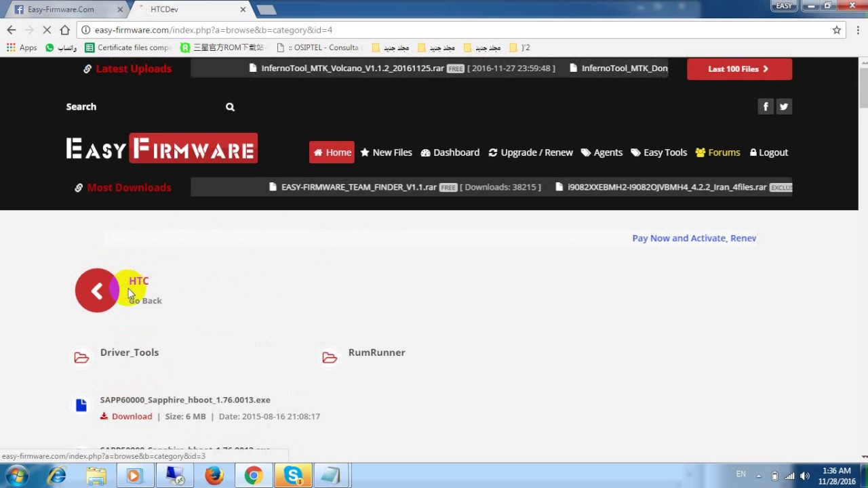
Task: Open EASY-FIRMWARE_TEAM_FINDER_V1.1.rar link
Action: pos(359,187)
